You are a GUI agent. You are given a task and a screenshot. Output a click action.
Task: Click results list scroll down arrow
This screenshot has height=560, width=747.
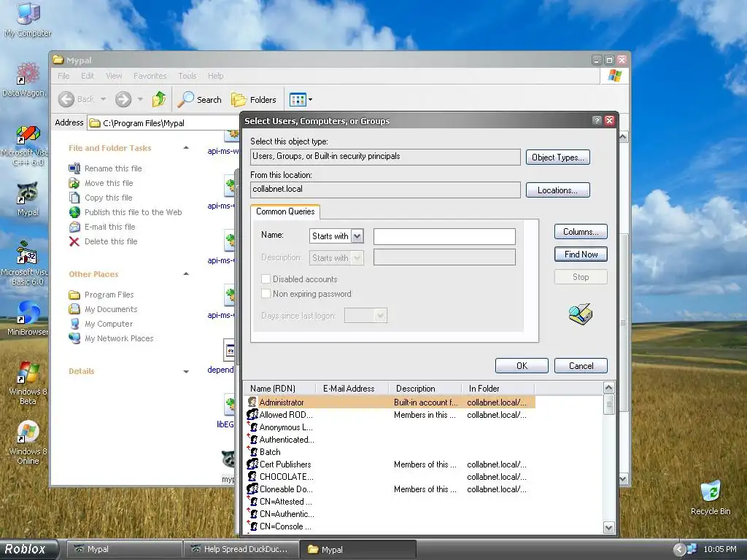[x=609, y=527]
